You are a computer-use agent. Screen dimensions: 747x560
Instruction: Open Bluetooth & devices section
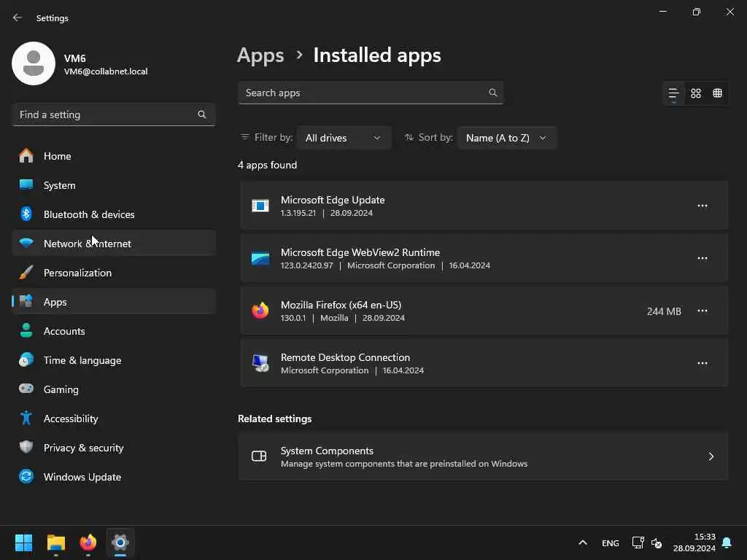(89, 214)
